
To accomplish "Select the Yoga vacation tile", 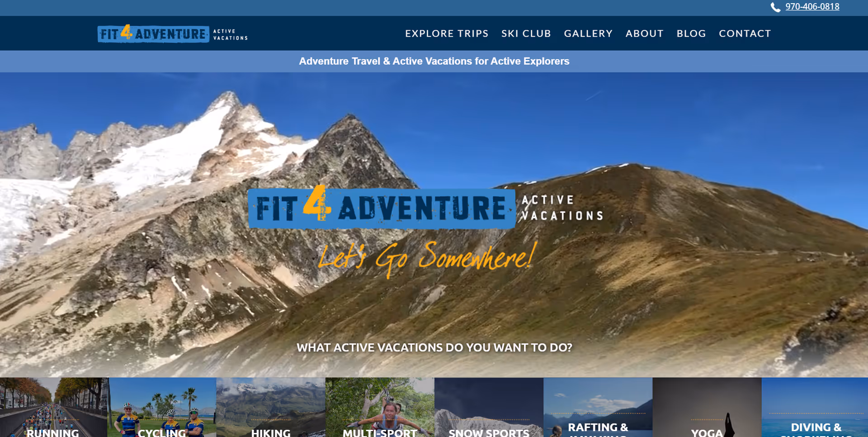I will pos(707,407).
